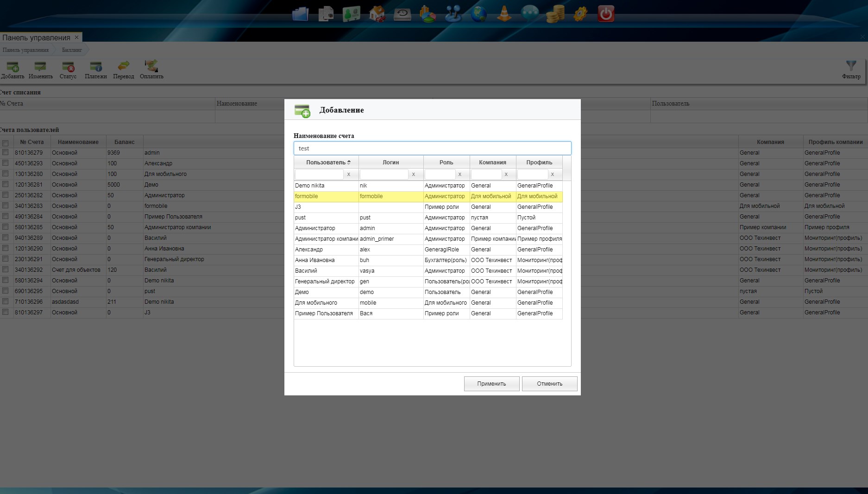Check the select-all checkbox in accounts header
This screenshot has height=494, width=868.
[x=6, y=143]
